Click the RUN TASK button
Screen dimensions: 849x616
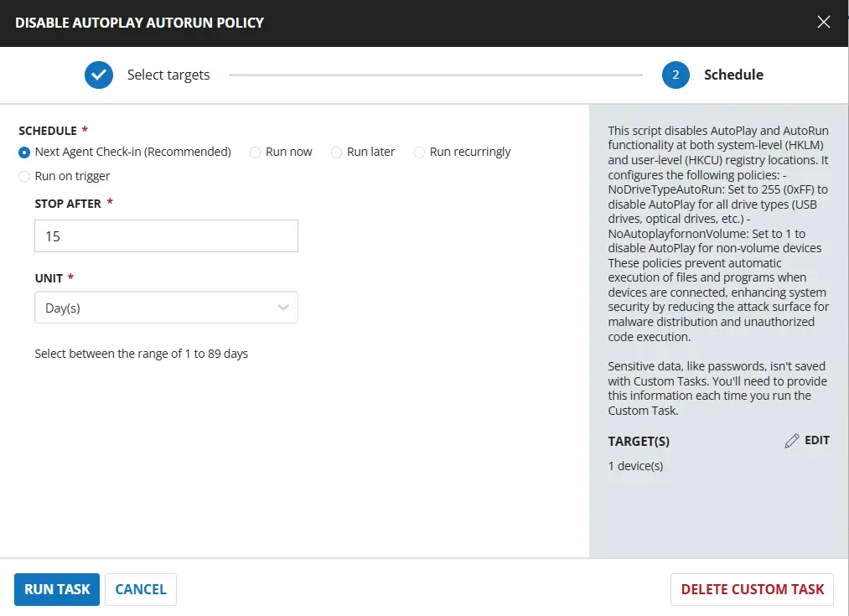point(57,589)
